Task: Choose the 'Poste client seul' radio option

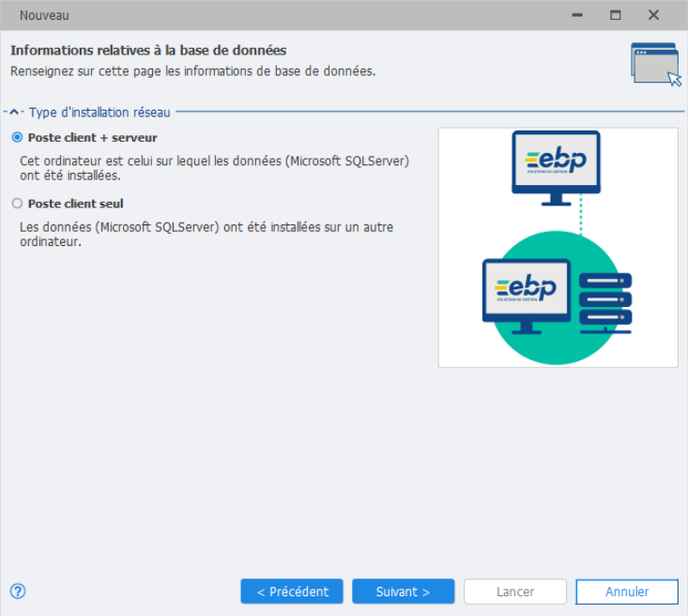Action: pyautogui.click(x=17, y=204)
